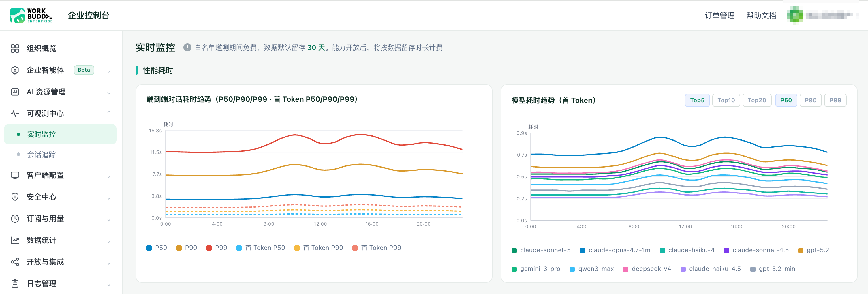
Task: Switch model chart to P90
Action: (x=810, y=100)
